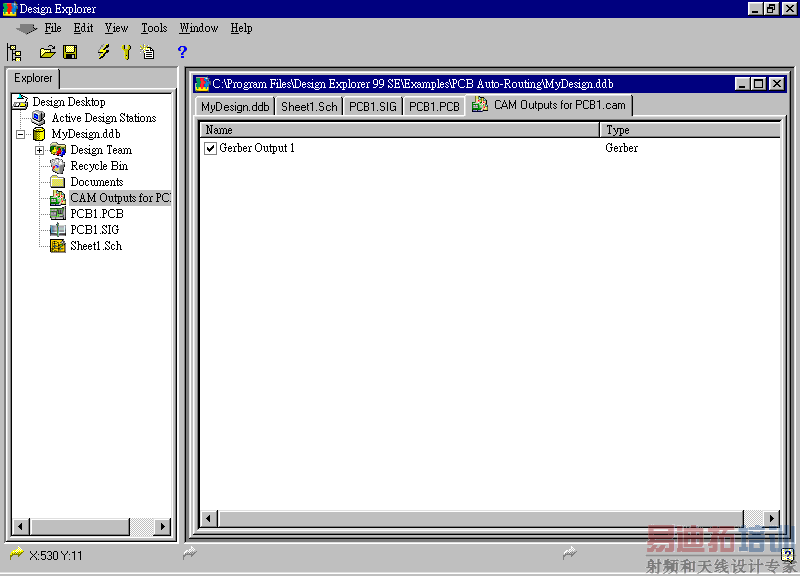Select MyDesign.ddb in the tree
Viewport: 800px width, 576px height.
(86, 134)
